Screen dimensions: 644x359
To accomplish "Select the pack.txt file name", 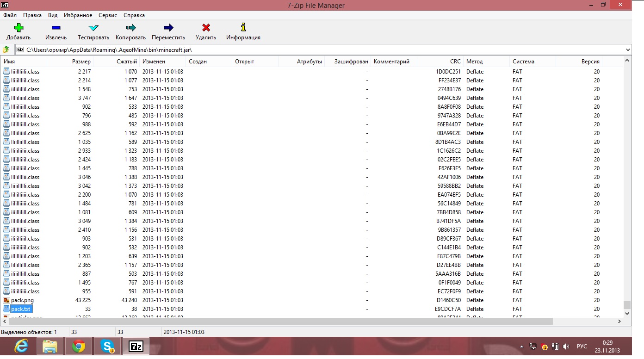I will click(21, 309).
